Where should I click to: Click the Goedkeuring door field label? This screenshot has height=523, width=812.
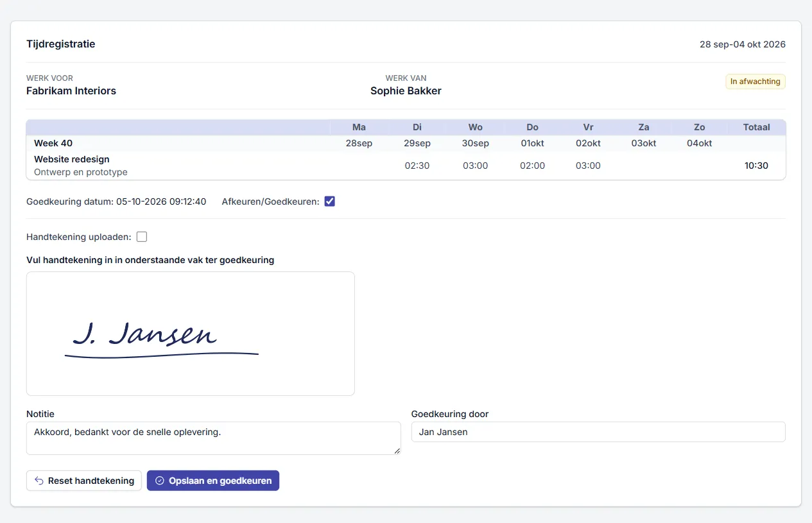(450, 414)
